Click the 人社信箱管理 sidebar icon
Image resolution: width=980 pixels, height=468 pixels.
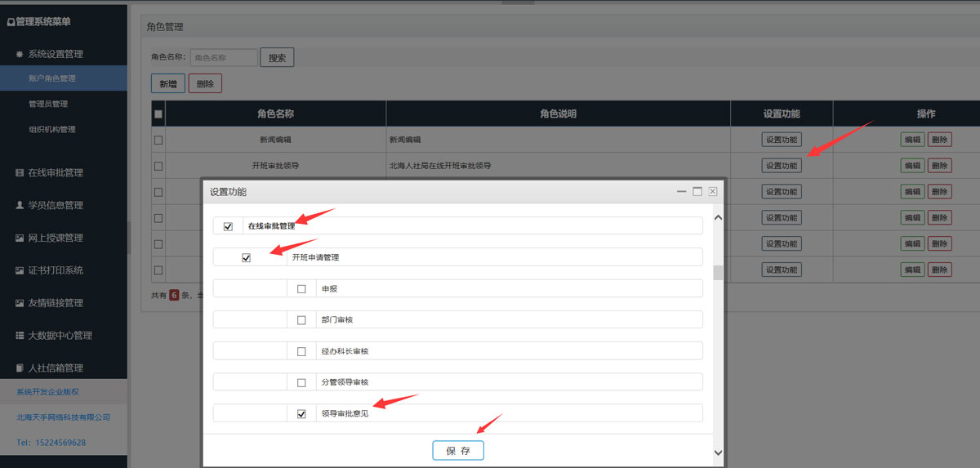(20, 368)
